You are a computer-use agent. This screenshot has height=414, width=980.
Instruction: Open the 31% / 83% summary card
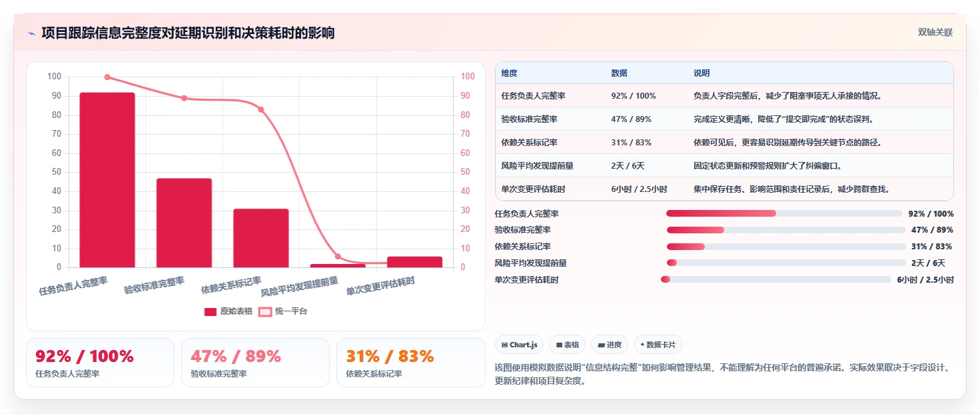[411, 363]
